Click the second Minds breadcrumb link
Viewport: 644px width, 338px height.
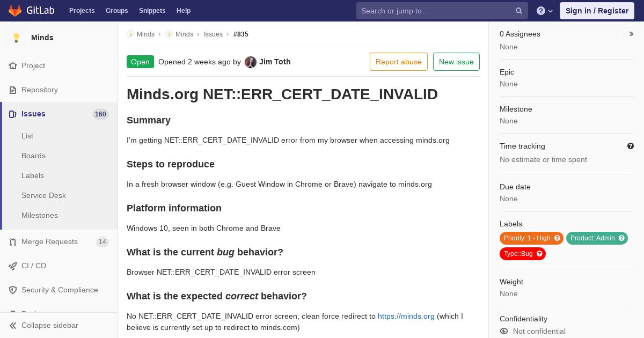[x=184, y=34]
